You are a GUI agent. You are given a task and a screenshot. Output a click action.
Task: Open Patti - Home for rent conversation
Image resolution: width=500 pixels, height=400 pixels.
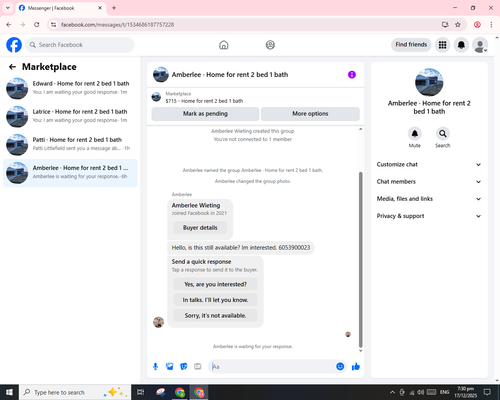tap(70, 145)
